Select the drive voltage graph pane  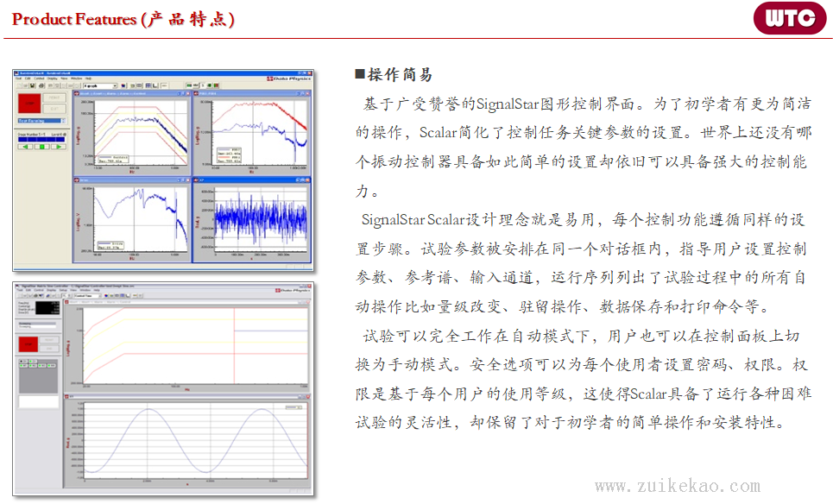point(132,220)
